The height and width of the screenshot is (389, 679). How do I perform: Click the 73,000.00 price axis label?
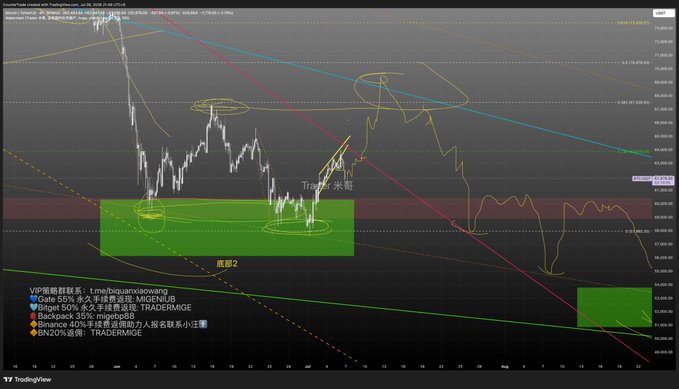663,28
